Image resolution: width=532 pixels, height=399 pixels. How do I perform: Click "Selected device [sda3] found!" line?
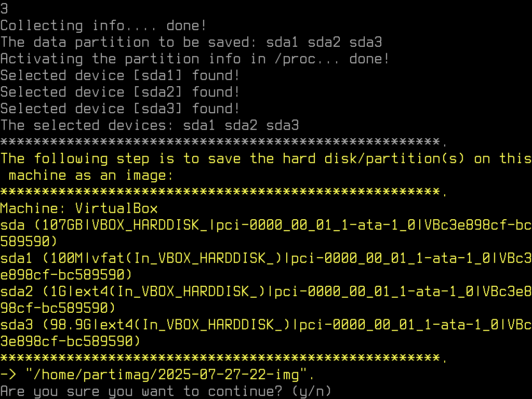click(120, 109)
